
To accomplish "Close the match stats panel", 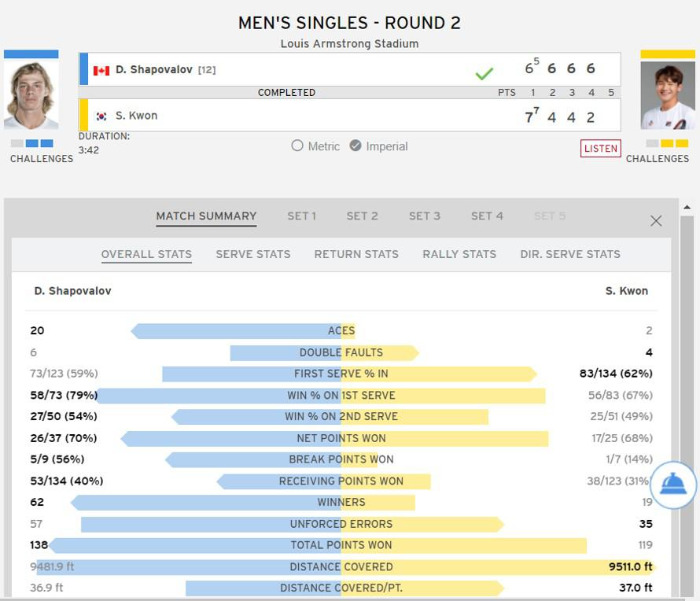I will tap(656, 221).
